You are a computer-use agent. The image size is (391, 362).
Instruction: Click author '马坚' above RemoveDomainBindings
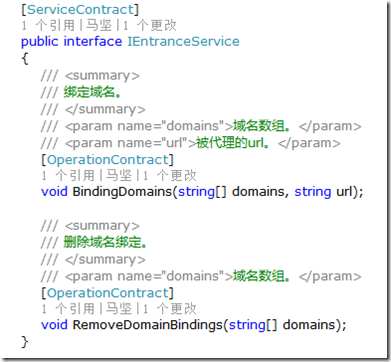click(x=119, y=309)
